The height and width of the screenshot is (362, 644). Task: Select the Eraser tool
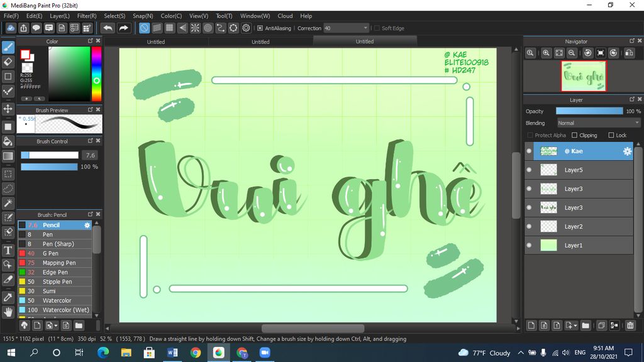coord(8,62)
